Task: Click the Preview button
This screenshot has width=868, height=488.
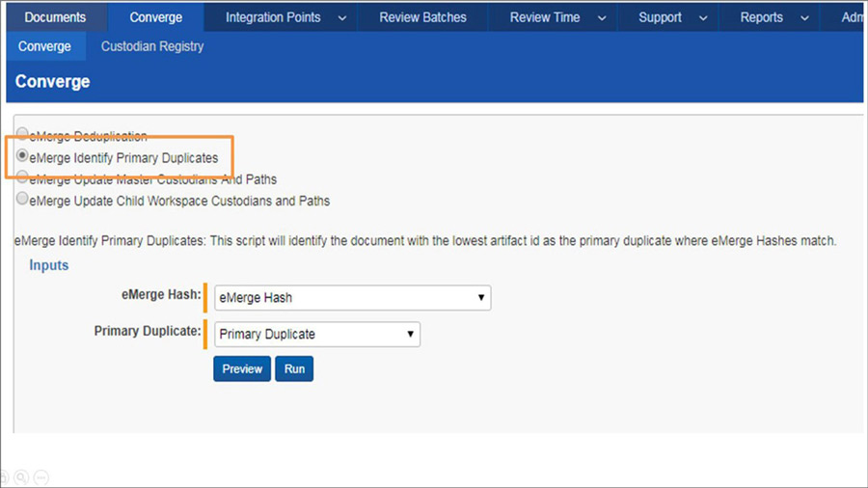Action: 242,369
